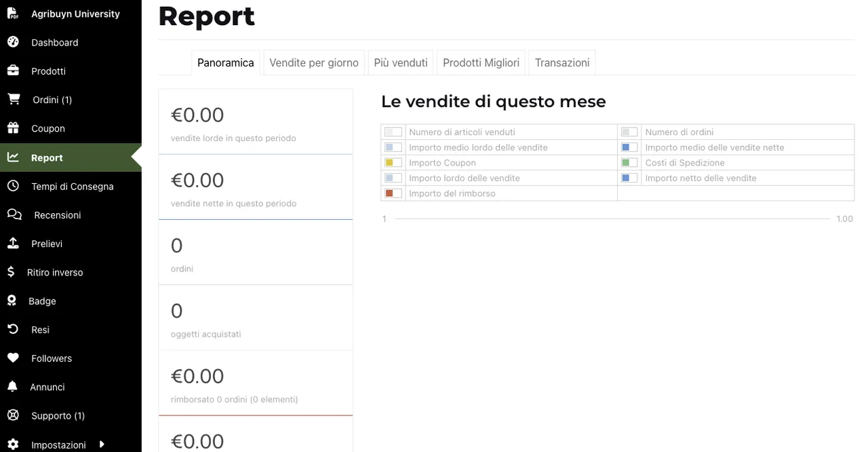Open the Badge page
The image size is (868, 452).
tap(42, 301)
